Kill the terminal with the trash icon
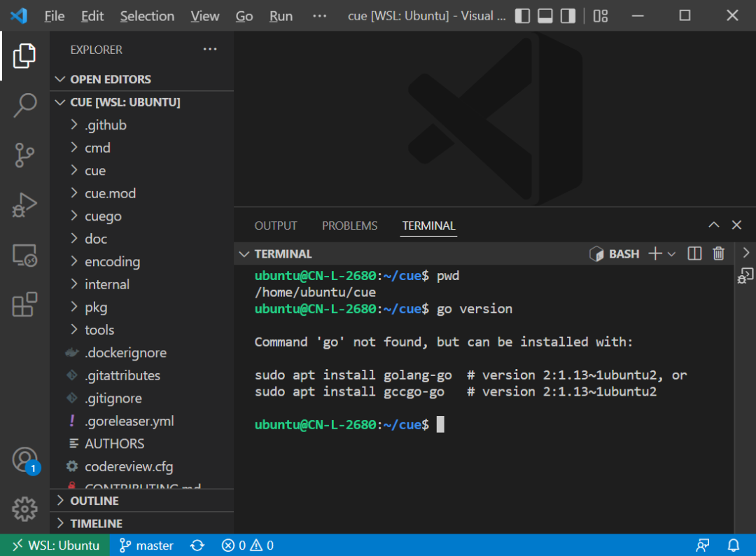The width and height of the screenshot is (756, 556). click(x=718, y=253)
